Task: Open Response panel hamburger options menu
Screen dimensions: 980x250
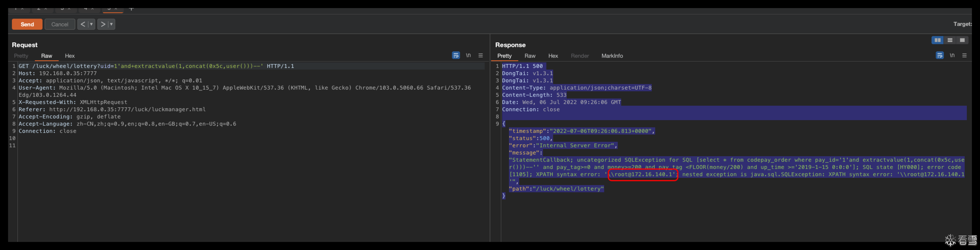Action: [964, 55]
